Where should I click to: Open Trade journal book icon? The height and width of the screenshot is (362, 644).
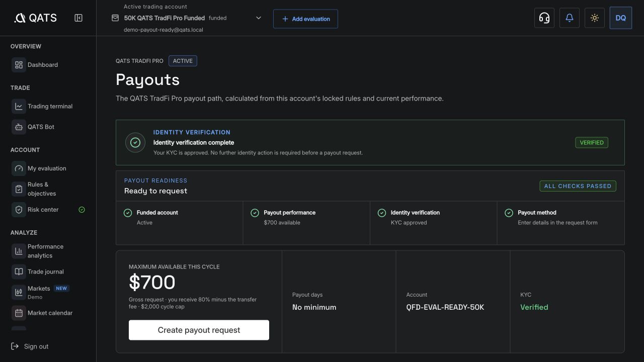pos(19,271)
